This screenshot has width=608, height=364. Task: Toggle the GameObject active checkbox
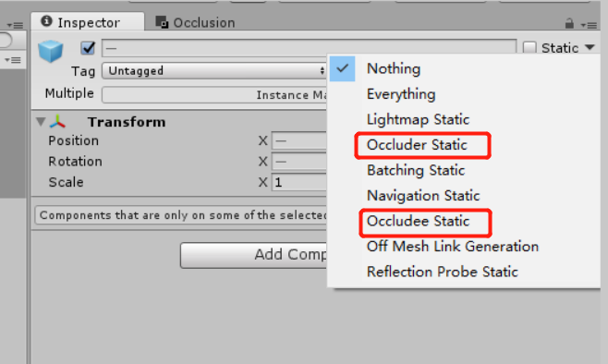point(88,48)
